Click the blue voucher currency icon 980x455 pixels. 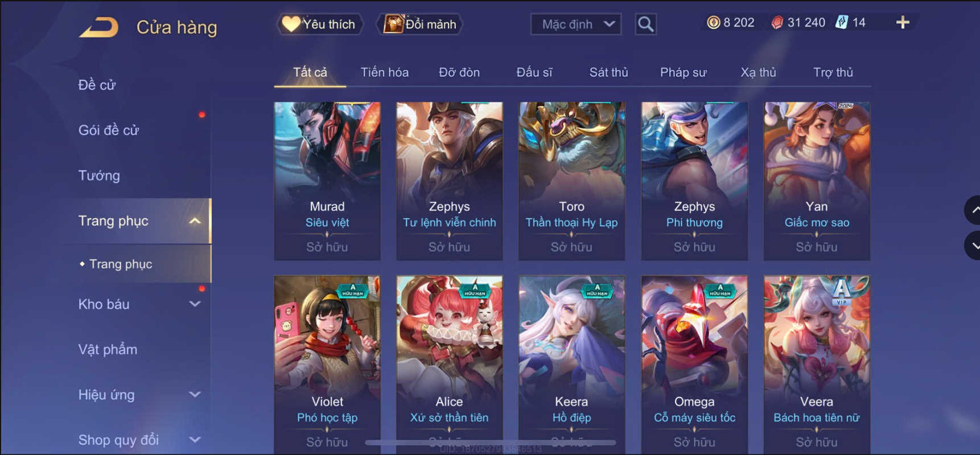coord(842,23)
